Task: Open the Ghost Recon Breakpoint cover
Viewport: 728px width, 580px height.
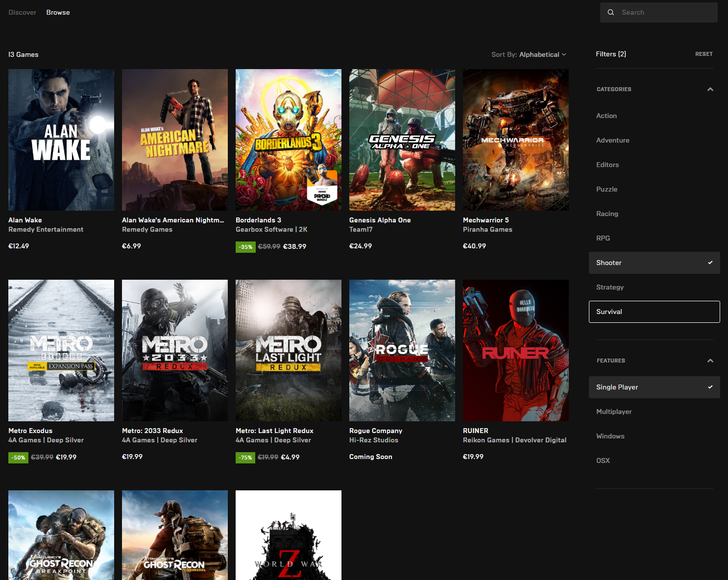Action: coord(61,535)
